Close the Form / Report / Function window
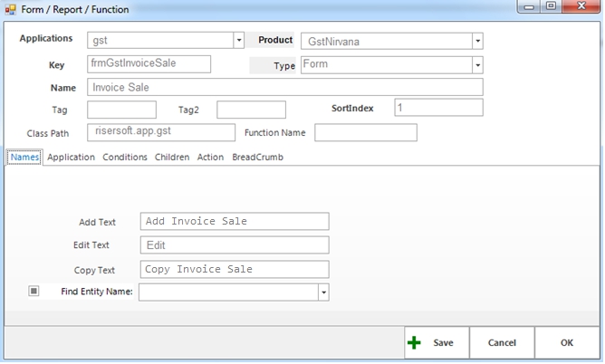 (581, 6)
